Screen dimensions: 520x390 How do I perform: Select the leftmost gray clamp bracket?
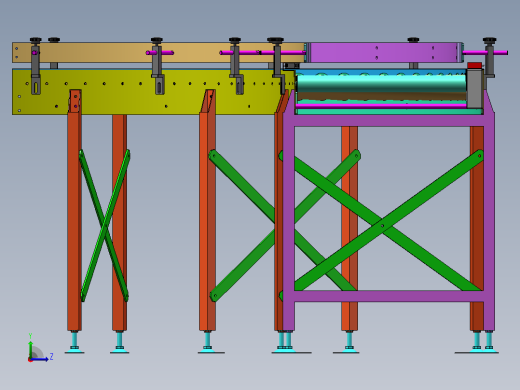coord(35,70)
